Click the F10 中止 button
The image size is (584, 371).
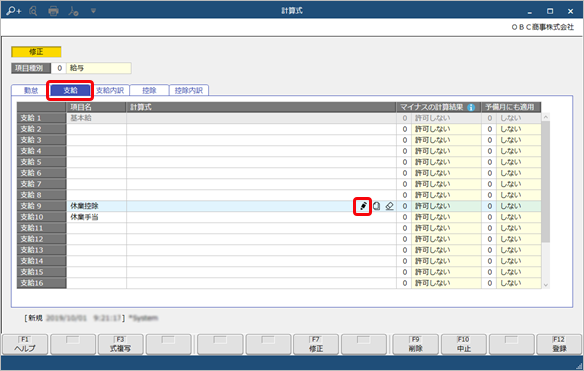click(x=464, y=344)
